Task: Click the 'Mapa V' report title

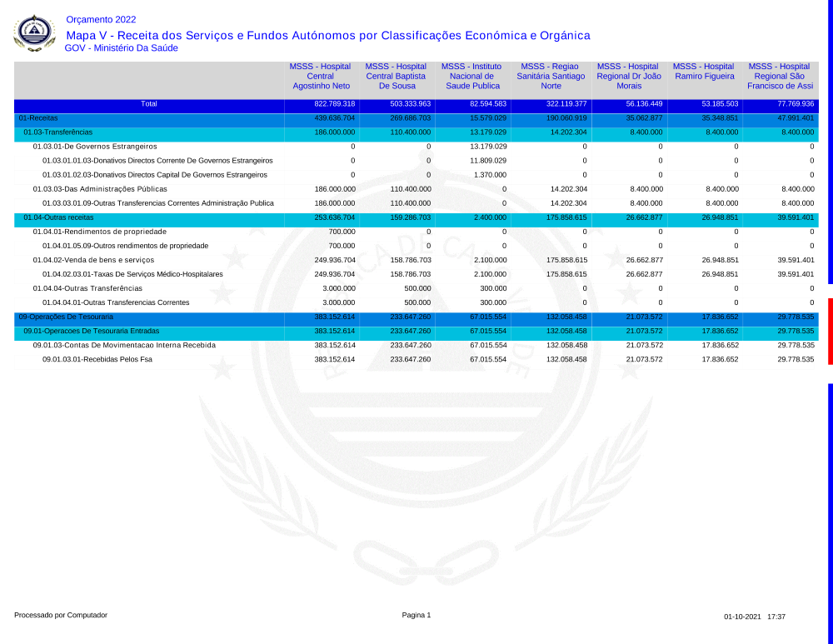Action: tap(327, 35)
